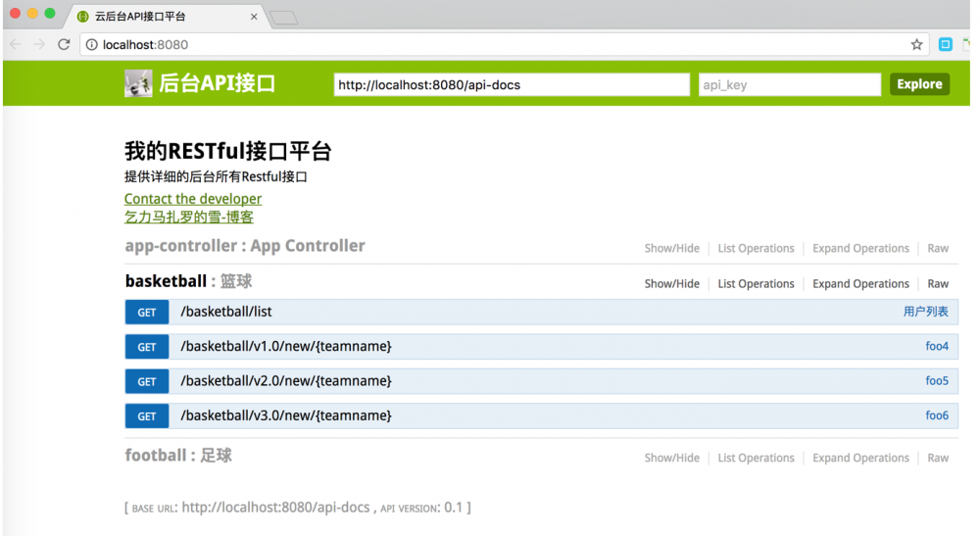Expand the app-controller : App Controller section

tap(244, 246)
